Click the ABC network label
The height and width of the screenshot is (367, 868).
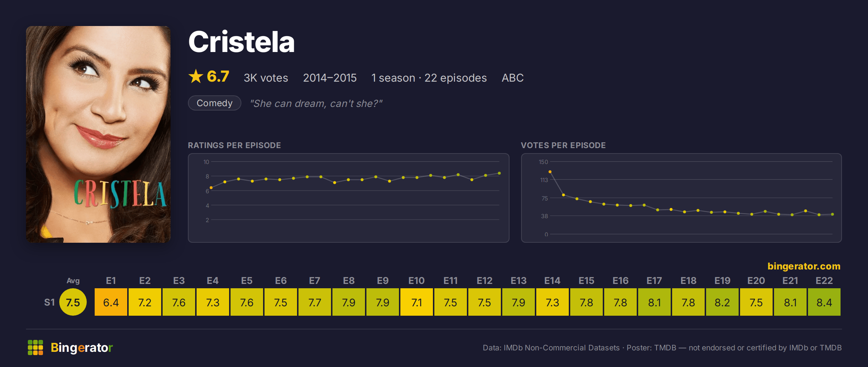tap(512, 78)
